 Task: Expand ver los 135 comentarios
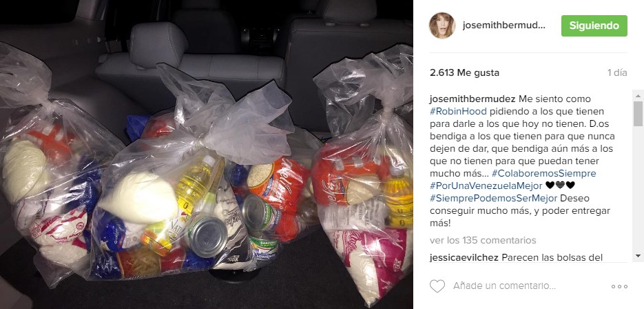[x=483, y=240]
